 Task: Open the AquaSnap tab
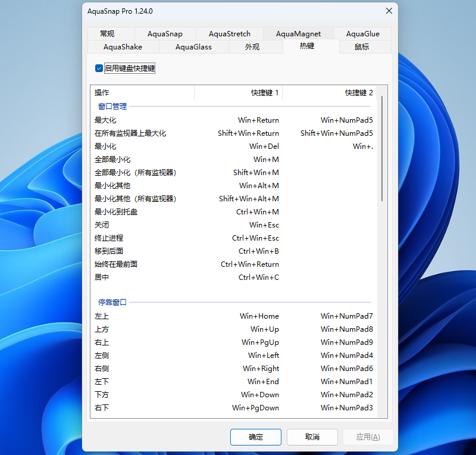165,34
